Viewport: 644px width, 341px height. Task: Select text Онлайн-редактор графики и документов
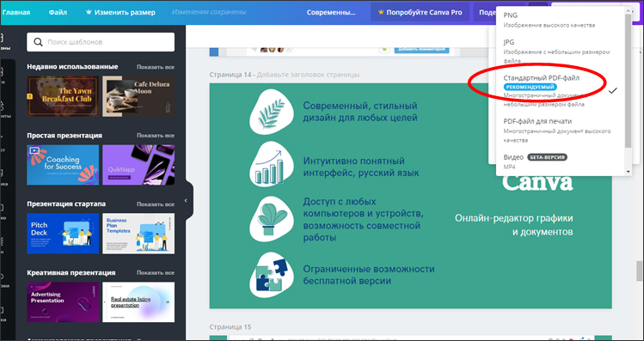(x=514, y=225)
